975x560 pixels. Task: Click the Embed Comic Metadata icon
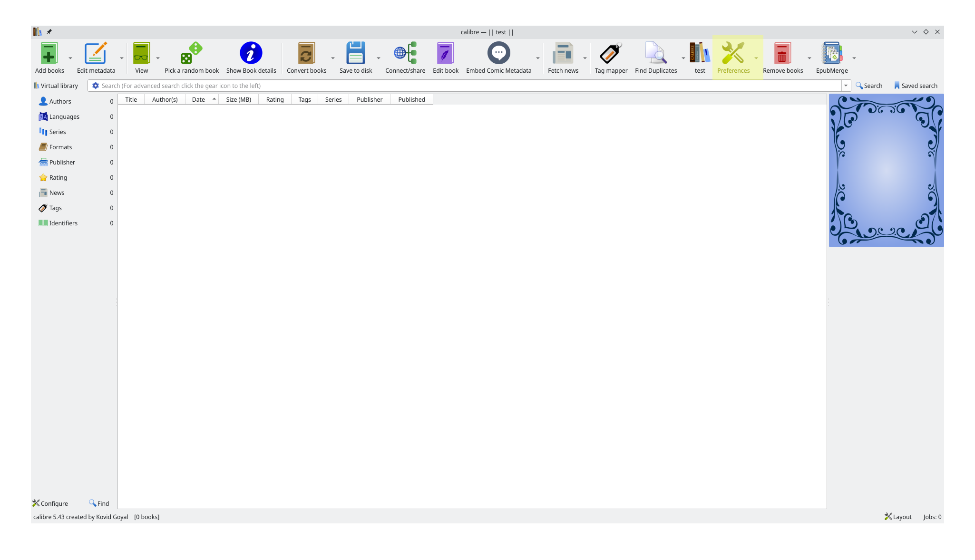coord(498,53)
